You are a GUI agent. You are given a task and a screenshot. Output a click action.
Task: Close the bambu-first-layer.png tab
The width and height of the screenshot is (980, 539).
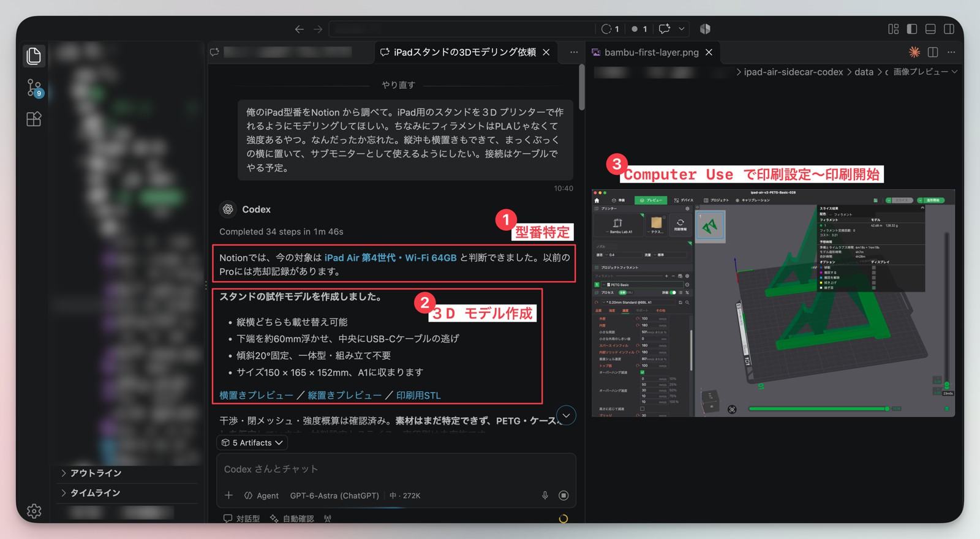click(x=709, y=52)
